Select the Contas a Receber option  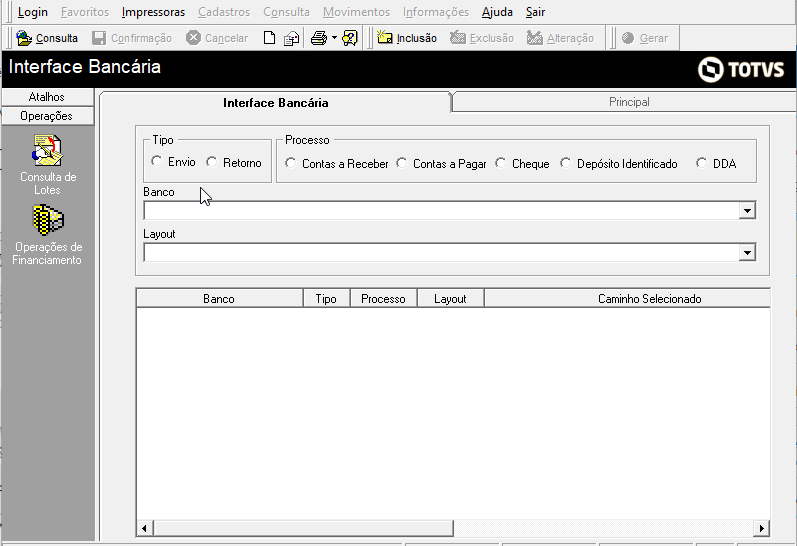point(291,163)
